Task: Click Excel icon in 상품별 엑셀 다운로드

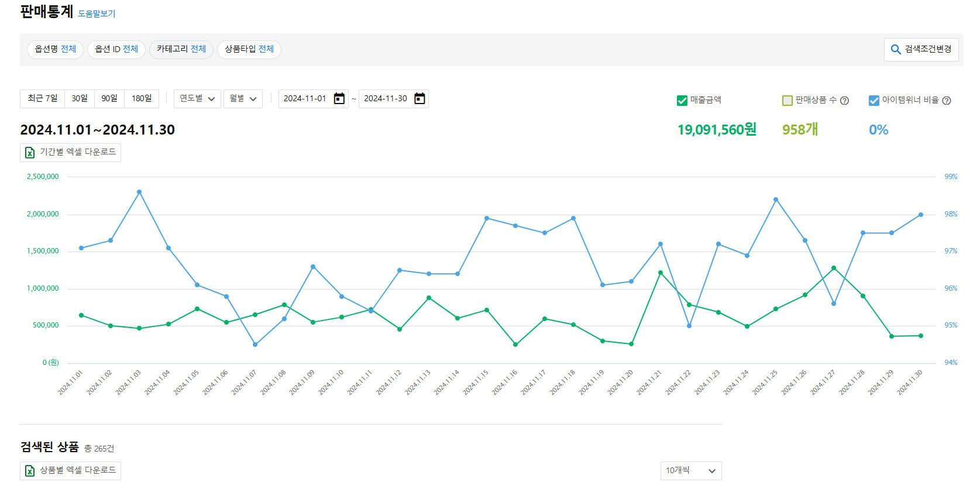Action: (30, 470)
